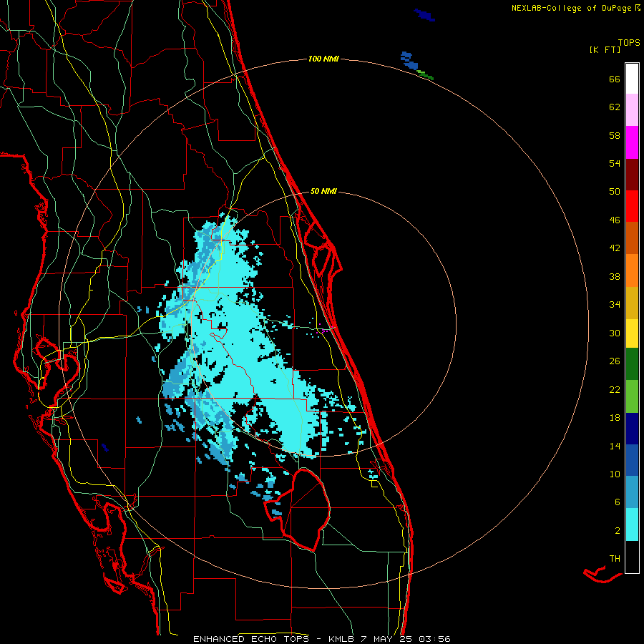Click the dark blue echo near top right
This screenshot has width=644, height=644.
point(424,15)
